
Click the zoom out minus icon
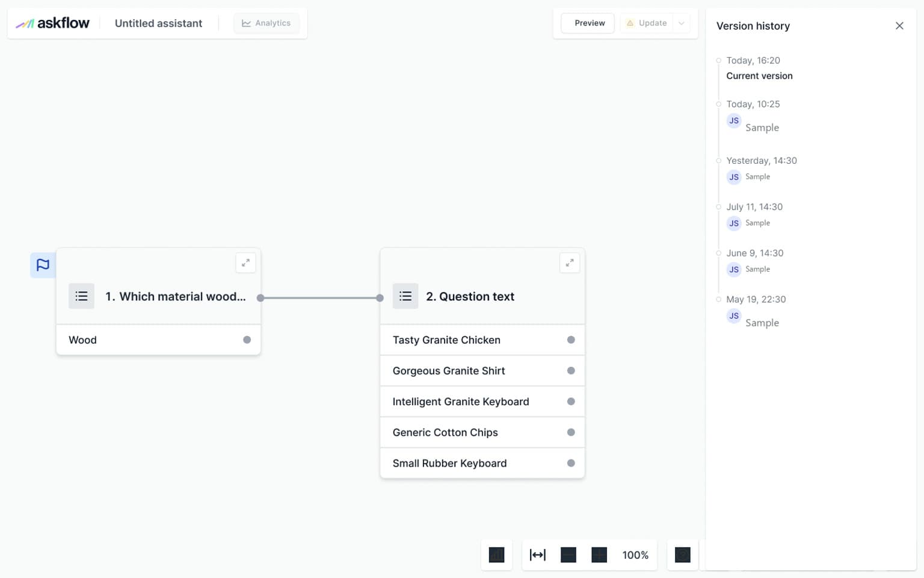[x=568, y=555]
